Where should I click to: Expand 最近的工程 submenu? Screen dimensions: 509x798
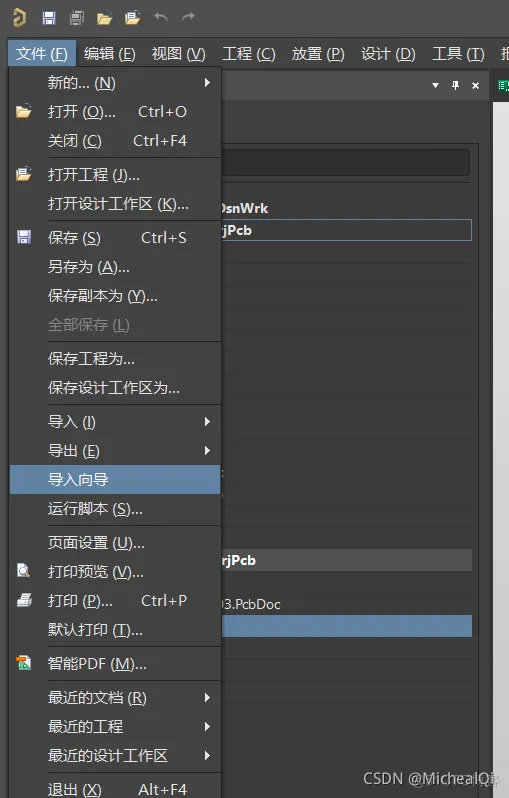click(115, 726)
